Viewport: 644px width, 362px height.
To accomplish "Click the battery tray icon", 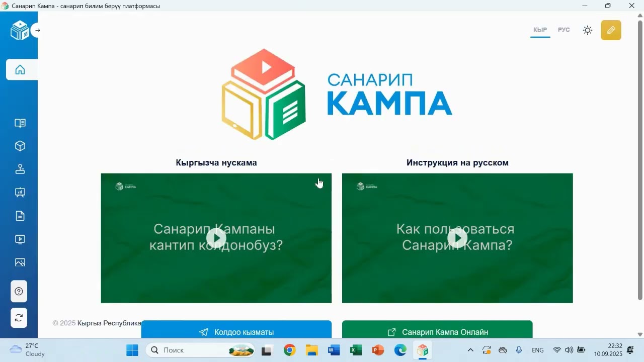I will pos(581,350).
